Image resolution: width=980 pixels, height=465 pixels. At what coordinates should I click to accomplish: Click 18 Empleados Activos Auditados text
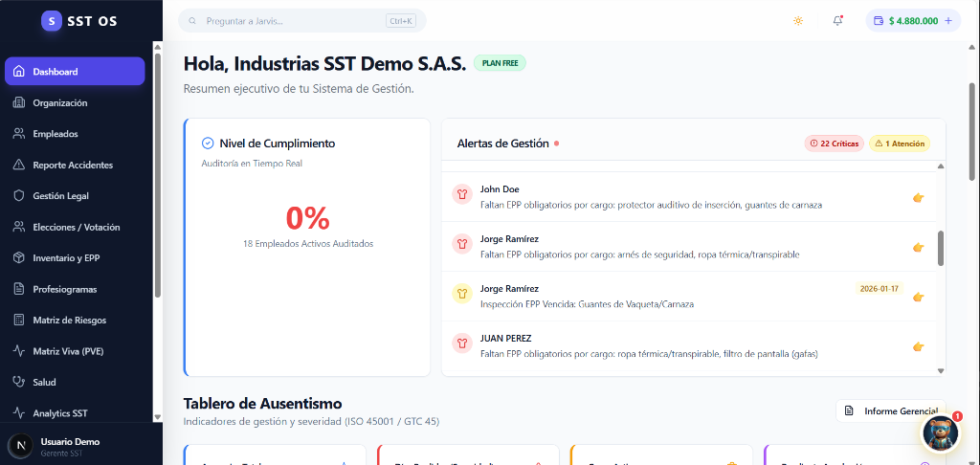[x=308, y=244]
